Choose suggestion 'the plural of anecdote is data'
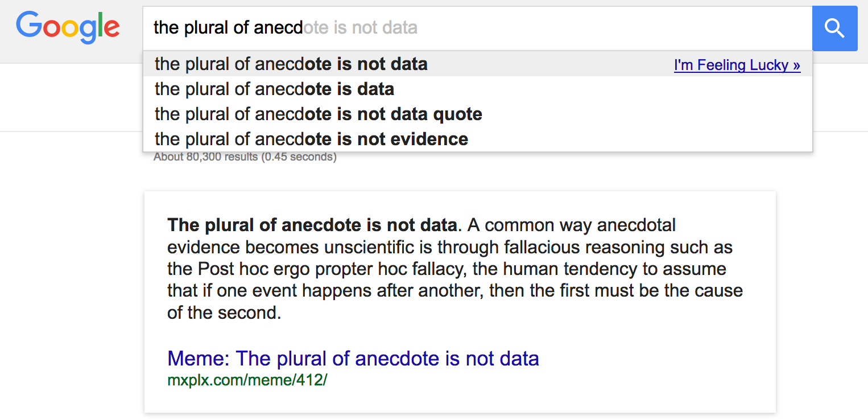Screen dimensions: 868x419 point(274,89)
